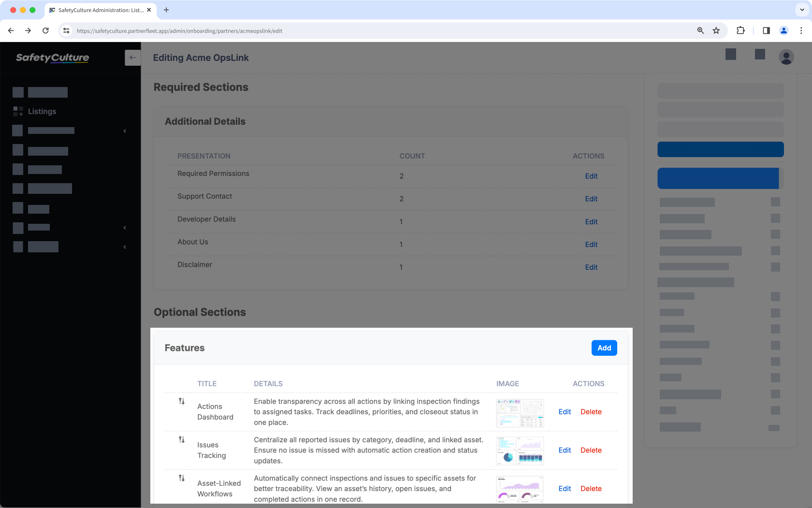Viewport: 812px width, 508px height.
Task: Edit the About Us section
Action: point(591,244)
